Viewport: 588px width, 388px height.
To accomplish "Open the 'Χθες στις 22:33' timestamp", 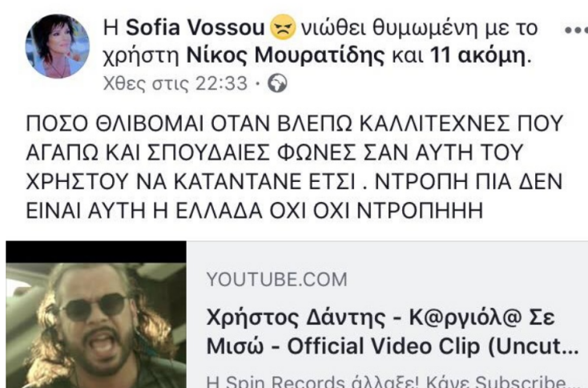I will [175, 83].
